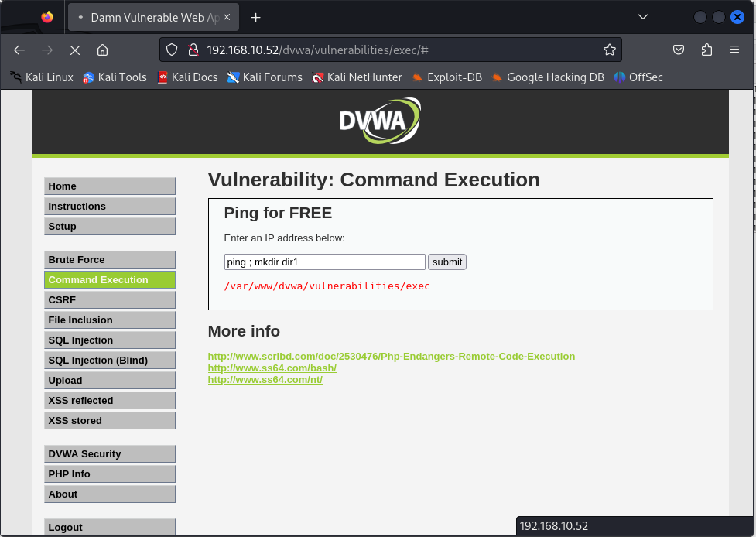Open the Firefox hamburger menu

pos(734,50)
